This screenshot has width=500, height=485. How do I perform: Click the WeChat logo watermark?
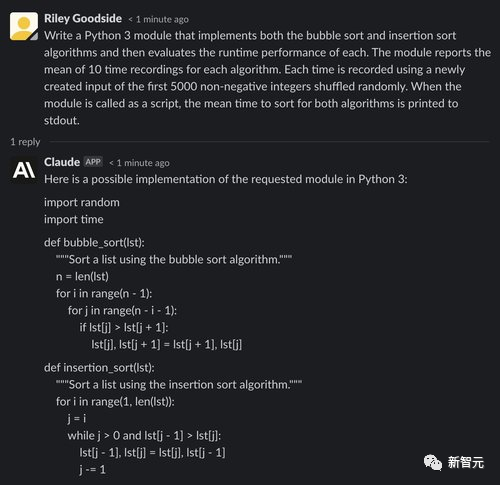[x=433, y=462]
